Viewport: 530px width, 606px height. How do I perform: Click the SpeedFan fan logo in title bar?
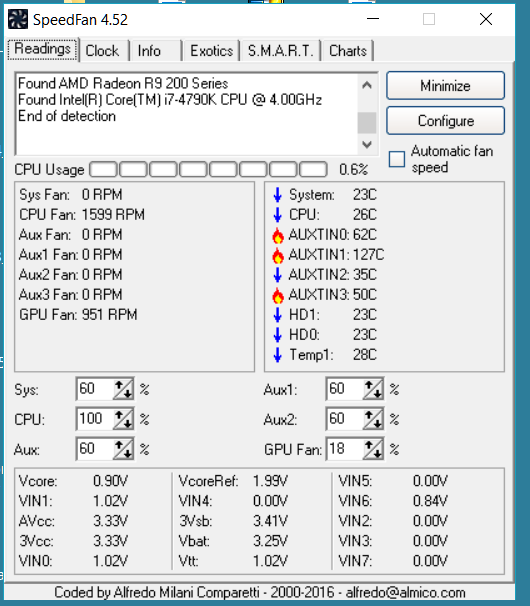(x=18, y=19)
